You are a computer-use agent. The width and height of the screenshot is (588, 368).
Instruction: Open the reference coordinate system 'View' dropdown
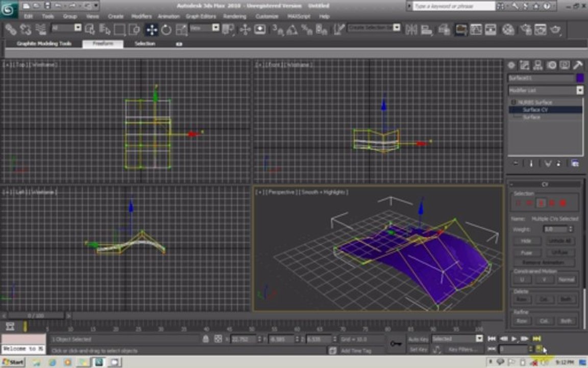tap(215, 28)
